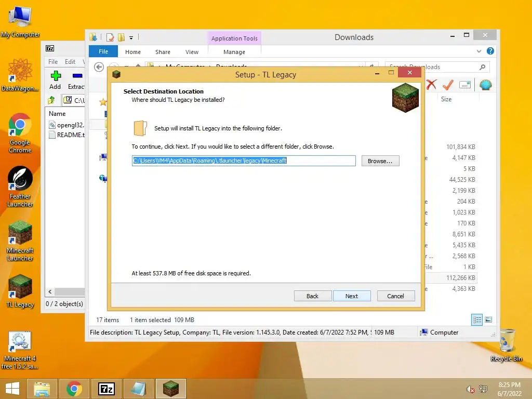The width and height of the screenshot is (532, 399).
Task: Click the muted volume tray icon
Action: click(x=470, y=389)
